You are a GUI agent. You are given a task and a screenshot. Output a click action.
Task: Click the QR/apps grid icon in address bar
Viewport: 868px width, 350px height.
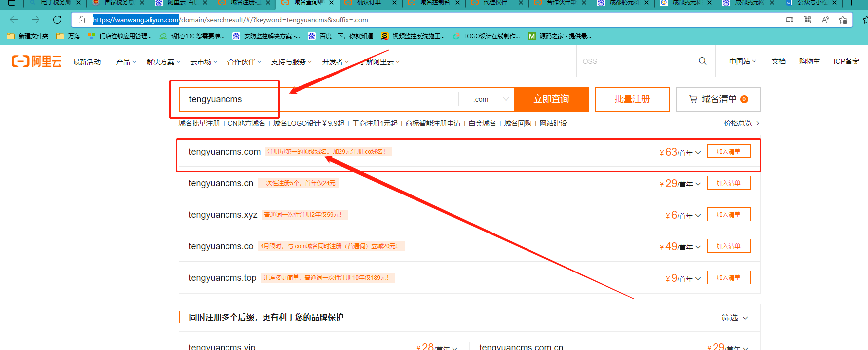(807, 20)
